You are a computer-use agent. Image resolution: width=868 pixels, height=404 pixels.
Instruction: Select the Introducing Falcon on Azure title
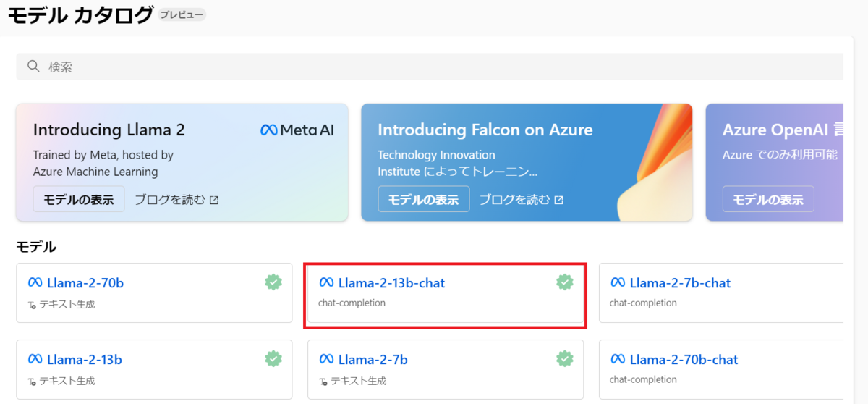pos(485,130)
